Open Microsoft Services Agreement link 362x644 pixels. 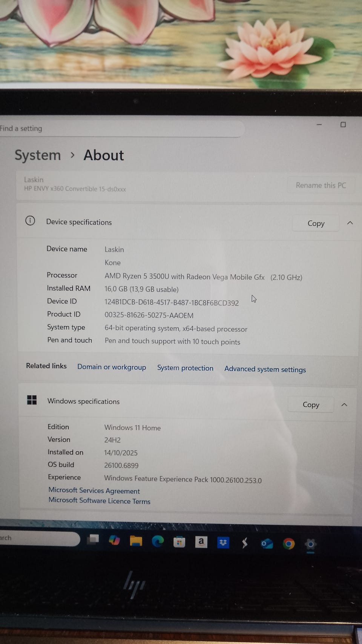click(94, 490)
